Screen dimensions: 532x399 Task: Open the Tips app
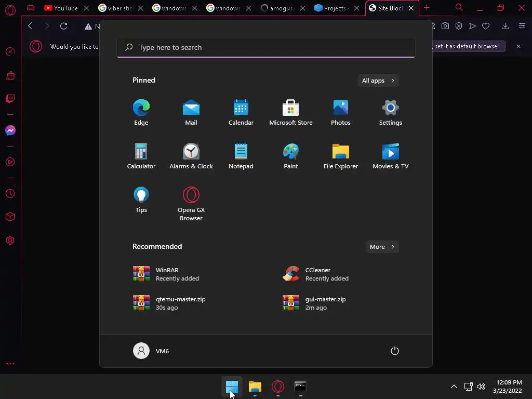coord(141,200)
